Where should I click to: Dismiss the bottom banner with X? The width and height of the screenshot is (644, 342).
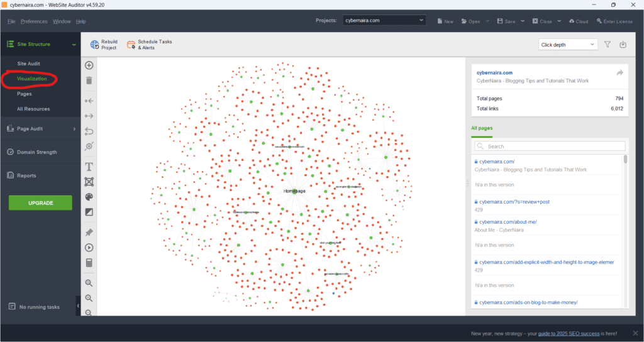(635, 333)
